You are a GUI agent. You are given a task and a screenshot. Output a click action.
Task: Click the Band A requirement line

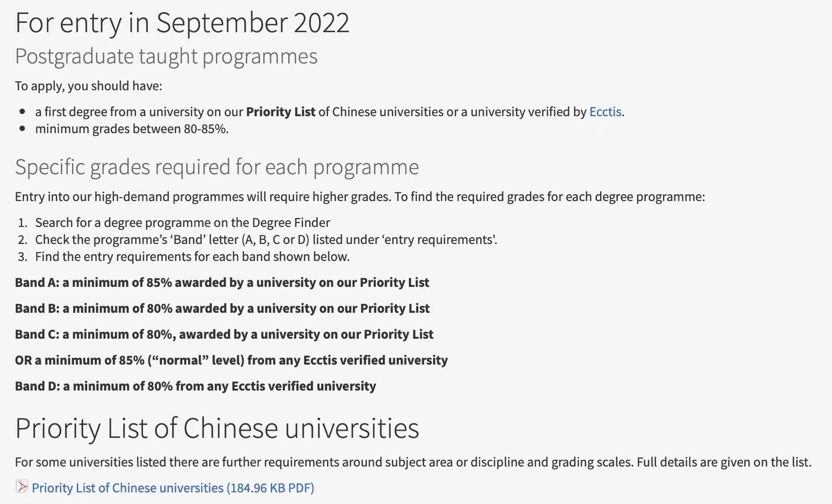[222, 283]
